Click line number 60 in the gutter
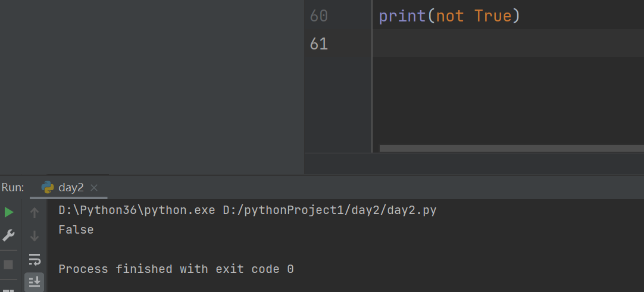 coord(319,16)
